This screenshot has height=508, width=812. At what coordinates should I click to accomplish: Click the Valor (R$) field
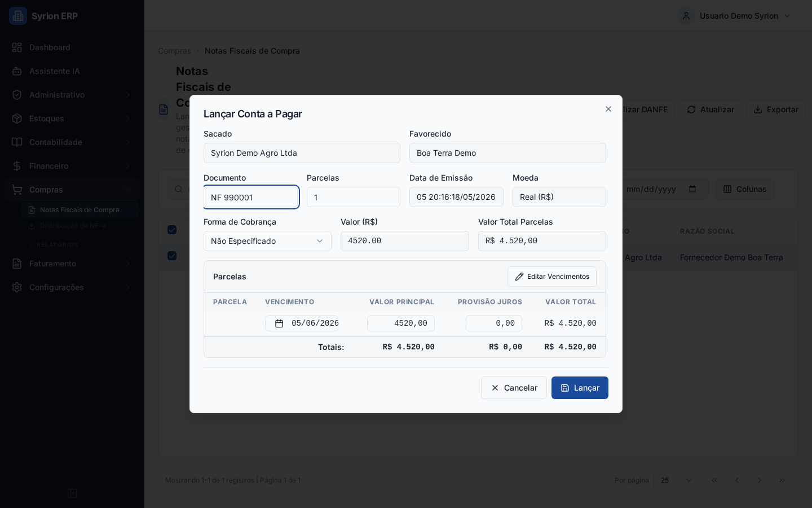tap(405, 241)
